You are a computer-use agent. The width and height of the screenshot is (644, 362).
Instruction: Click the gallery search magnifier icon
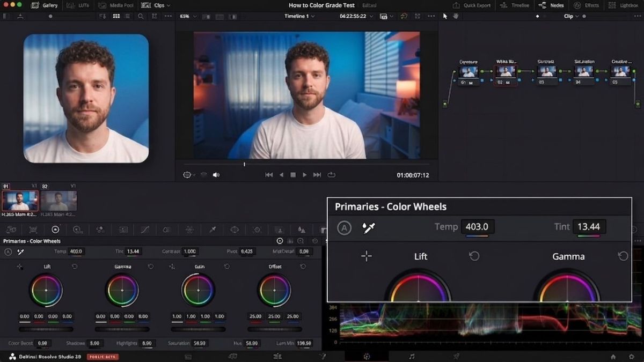[141, 16]
